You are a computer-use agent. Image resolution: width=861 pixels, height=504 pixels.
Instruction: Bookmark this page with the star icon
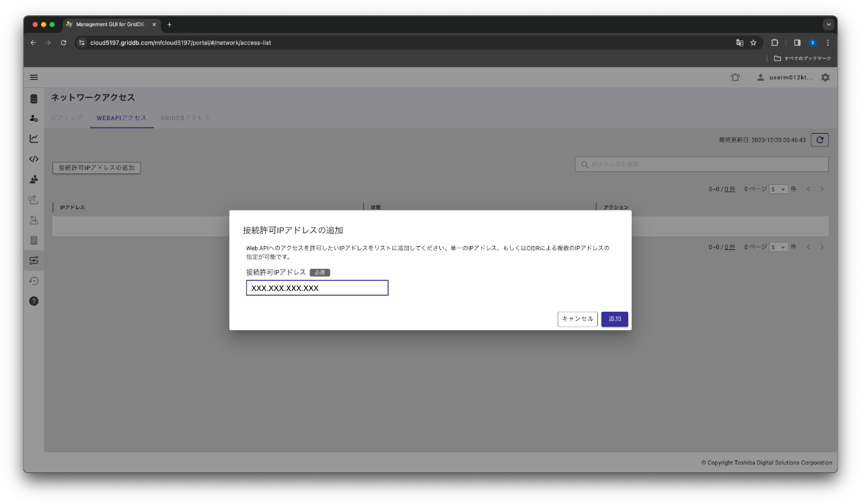pos(753,42)
